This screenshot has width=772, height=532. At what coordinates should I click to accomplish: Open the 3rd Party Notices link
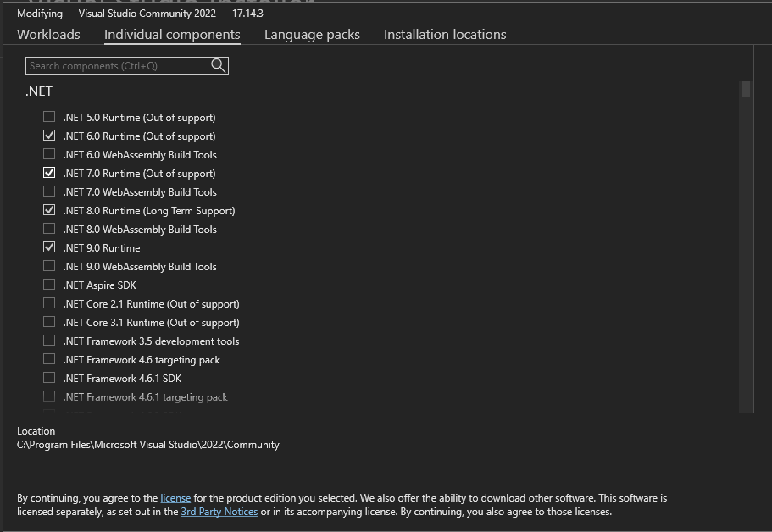point(219,512)
